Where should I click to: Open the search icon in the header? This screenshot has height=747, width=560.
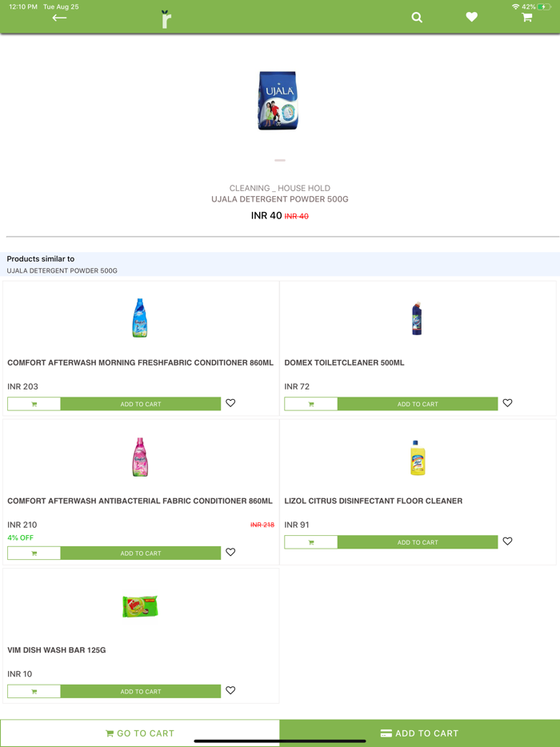[417, 17]
